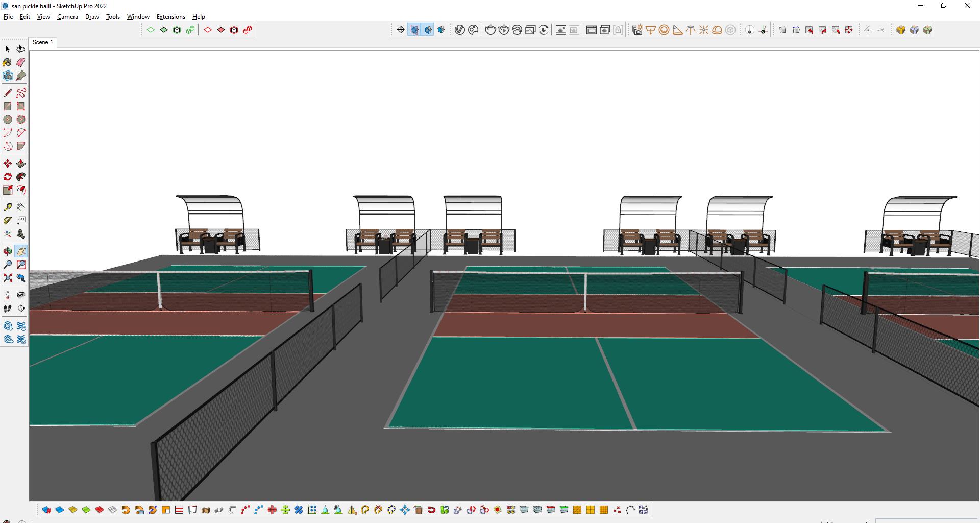The width and height of the screenshot is (980, 523).
Task: Select the Line pencil tool
Action: (x=7, y=93)
